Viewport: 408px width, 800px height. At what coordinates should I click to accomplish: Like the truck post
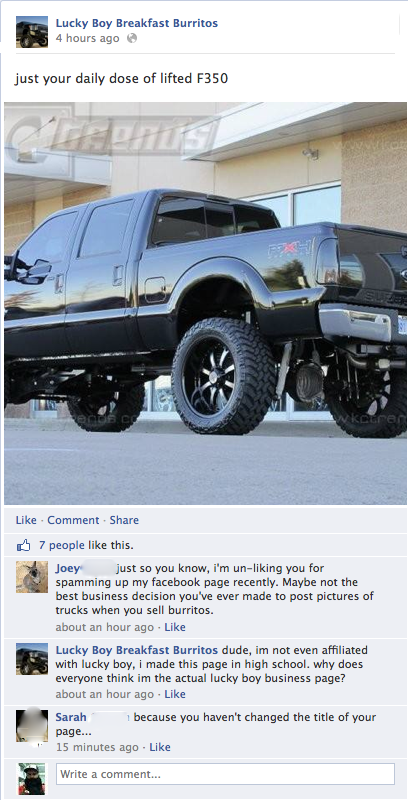click(26, 520)
